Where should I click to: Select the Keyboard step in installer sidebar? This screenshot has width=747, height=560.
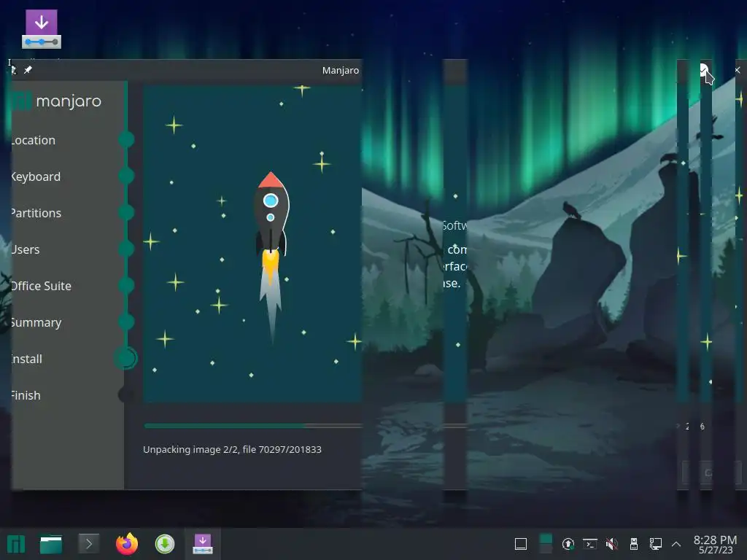pos(36,176)
